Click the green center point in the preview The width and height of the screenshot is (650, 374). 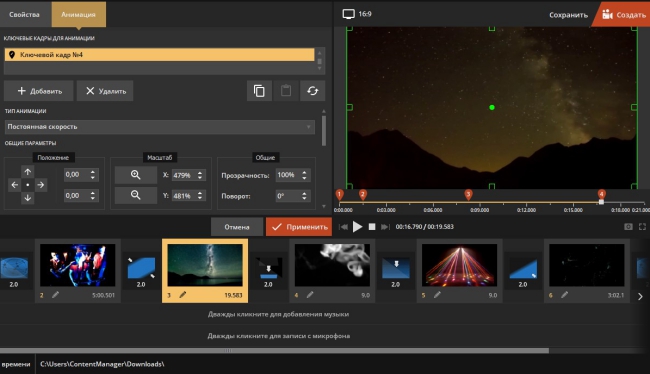[492, 107]
